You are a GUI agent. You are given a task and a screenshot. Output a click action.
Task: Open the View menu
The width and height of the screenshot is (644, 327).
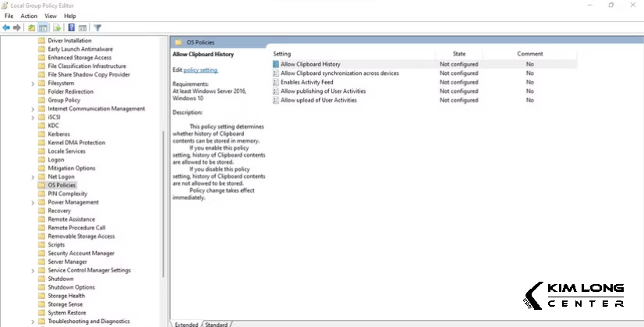(51, 16)
